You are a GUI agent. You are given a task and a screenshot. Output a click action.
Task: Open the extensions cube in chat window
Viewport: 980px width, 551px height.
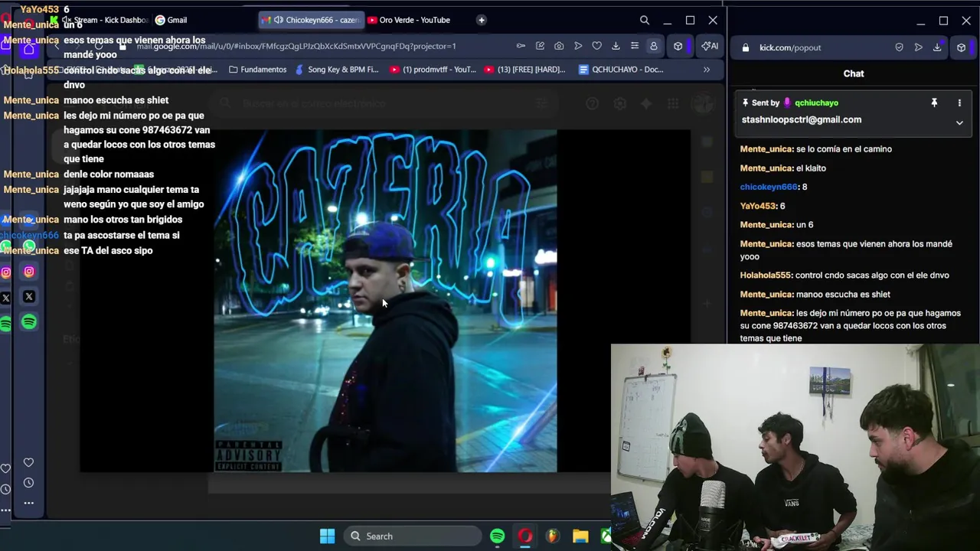click(x=962, y=47)
